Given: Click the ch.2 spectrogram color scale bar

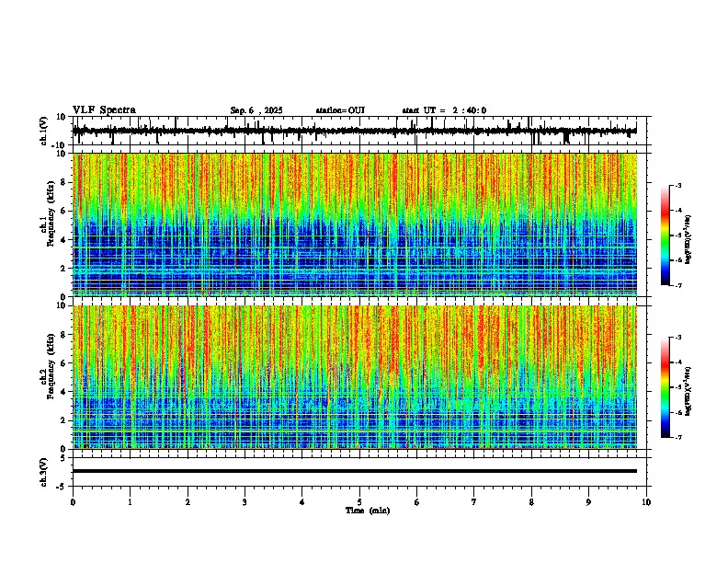Looking at the screenshot, I should click(x=665, y=387).
